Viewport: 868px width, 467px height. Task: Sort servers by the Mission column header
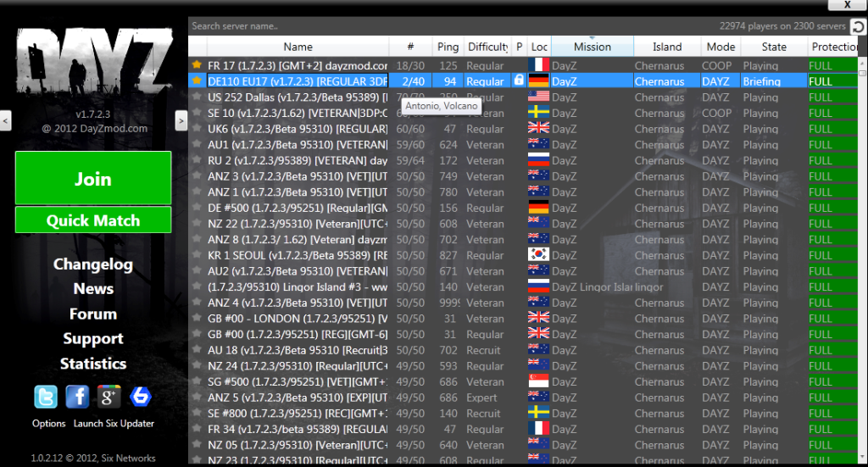pyautogui.click(x=592, y=47)
